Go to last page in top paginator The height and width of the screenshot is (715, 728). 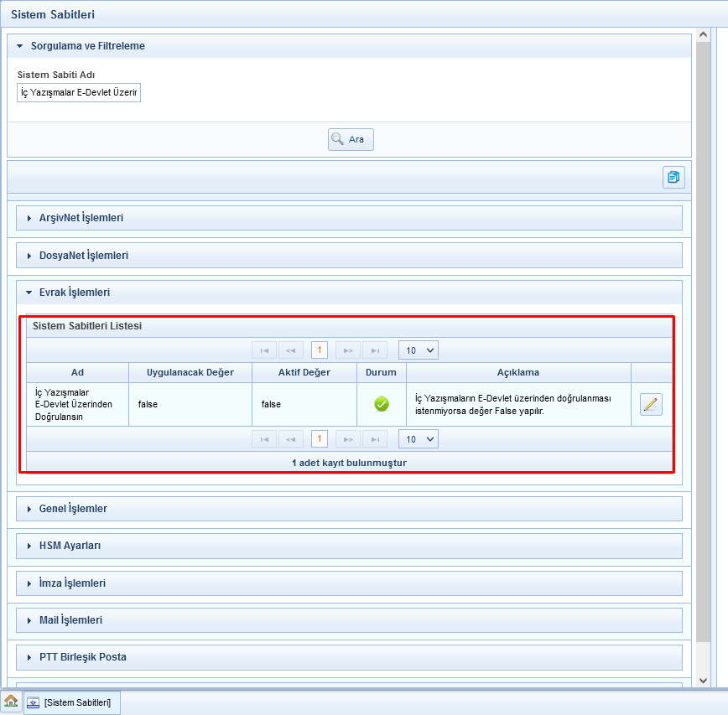tap(374, 350)
